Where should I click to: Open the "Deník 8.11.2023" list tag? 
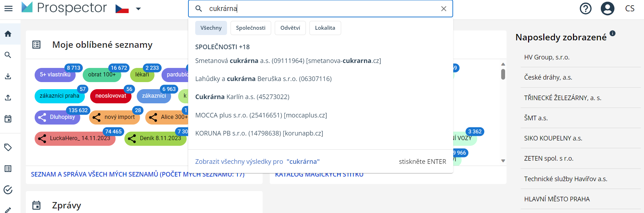click(156, 138)
